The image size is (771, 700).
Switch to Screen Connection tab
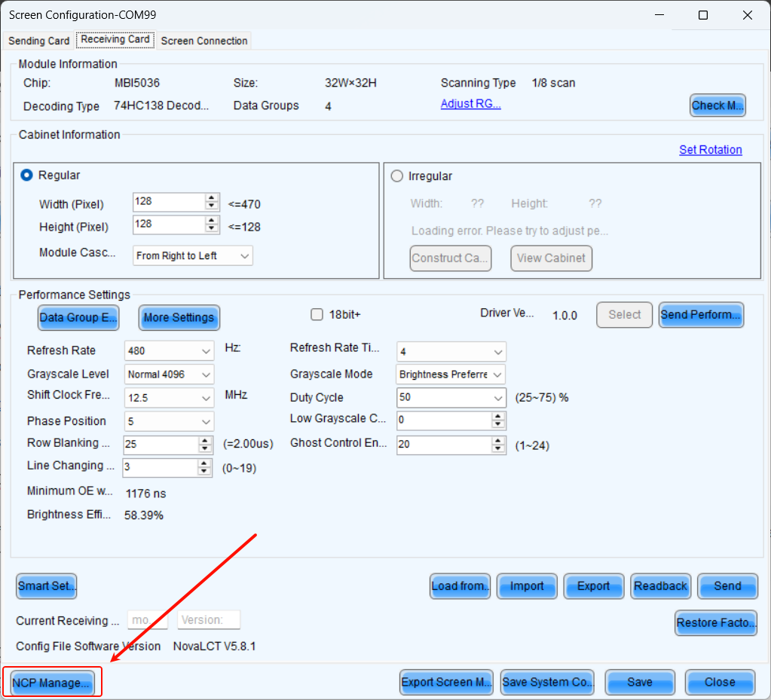[204, 41]
